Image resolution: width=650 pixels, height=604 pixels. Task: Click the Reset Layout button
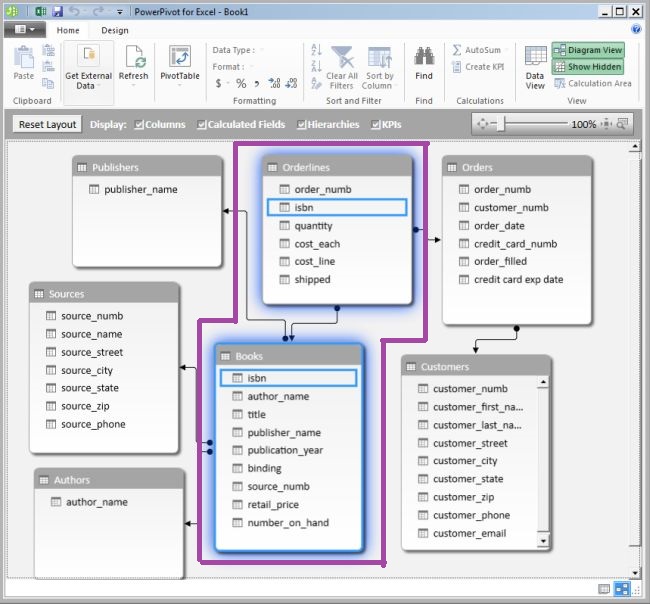[x=47, y=124]
